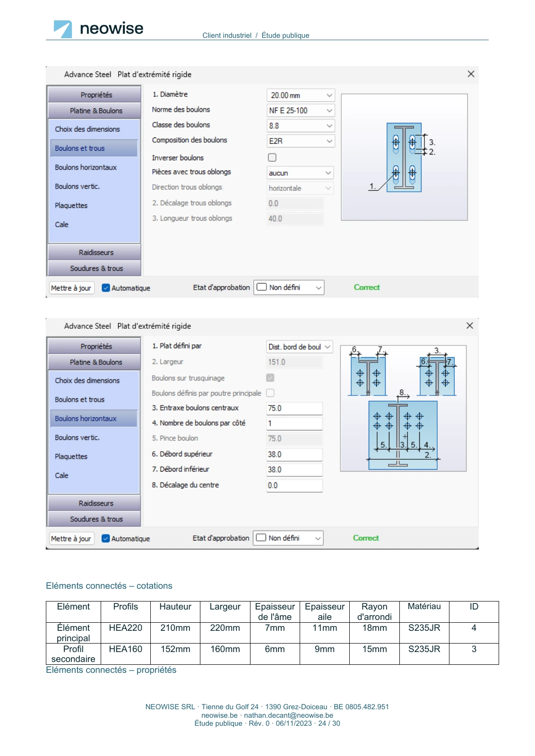
Task: Expand the Classe des boulons 8.8 dropdown
Action: click(301, 126)
